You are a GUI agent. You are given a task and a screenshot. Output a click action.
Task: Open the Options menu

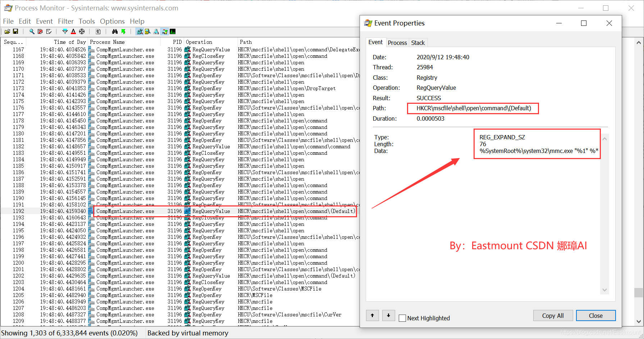(x=112, y=21)
